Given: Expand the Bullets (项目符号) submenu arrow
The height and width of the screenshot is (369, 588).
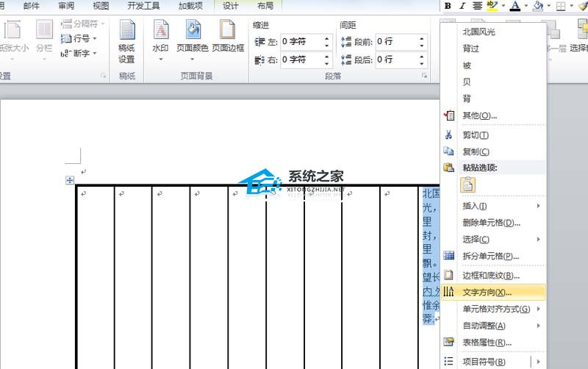Looking at the screenshot, I should (x=538, y=362).
